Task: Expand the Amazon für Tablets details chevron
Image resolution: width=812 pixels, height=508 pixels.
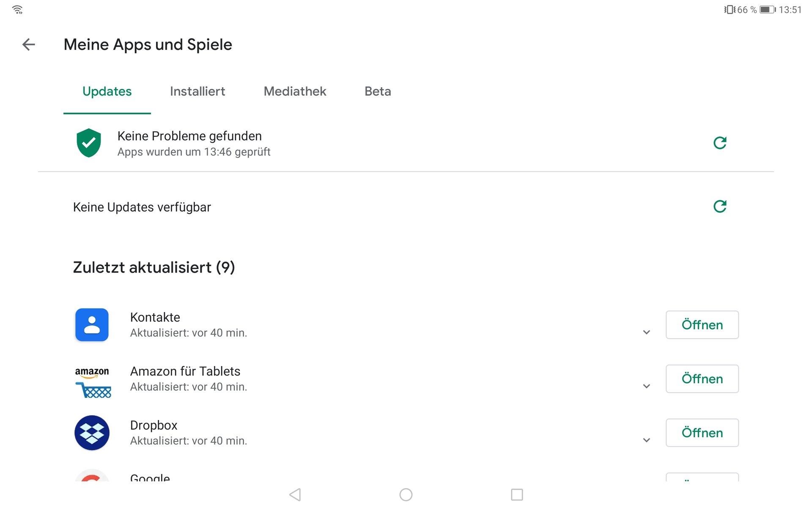Action: point(646,386)
